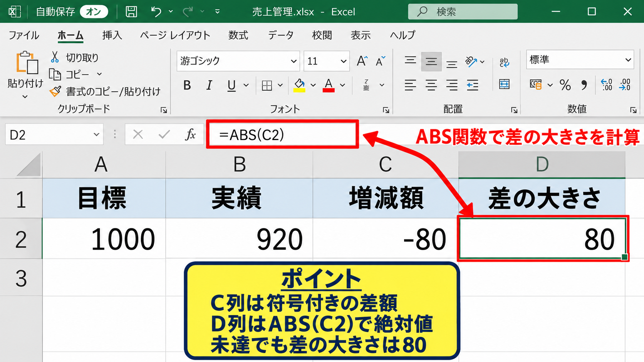Apply comma style number format
The image size is (644, 362).
[x=584, y=85]
